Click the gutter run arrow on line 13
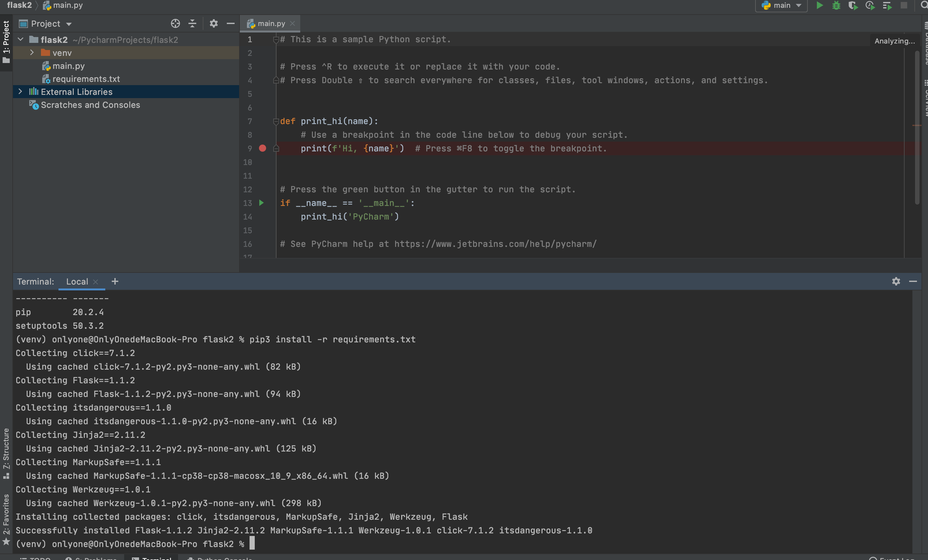The height and width of the screenshot is (560, 928). pos(261,203)
